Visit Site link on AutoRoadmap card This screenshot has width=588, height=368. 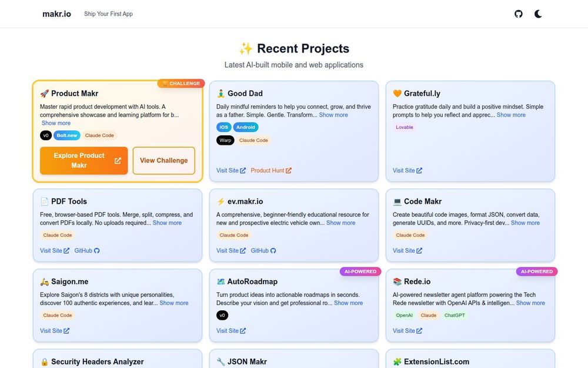pyautogui.click(x=231, y=331)
